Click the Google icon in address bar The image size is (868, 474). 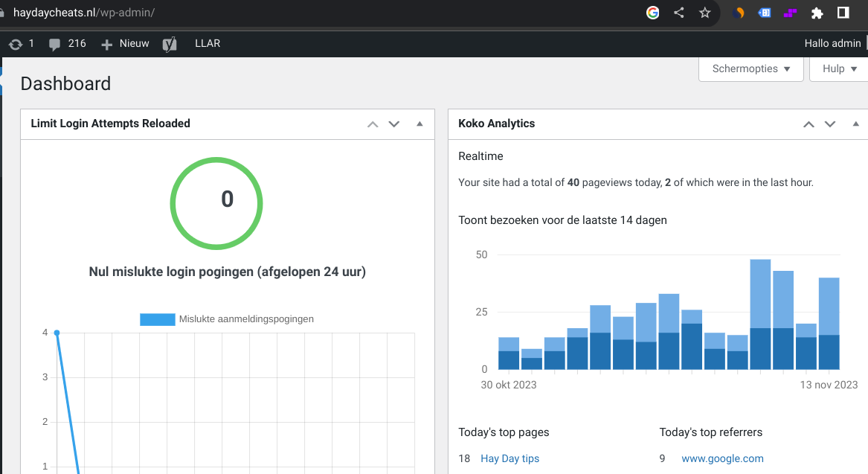(x=652, y=13)
